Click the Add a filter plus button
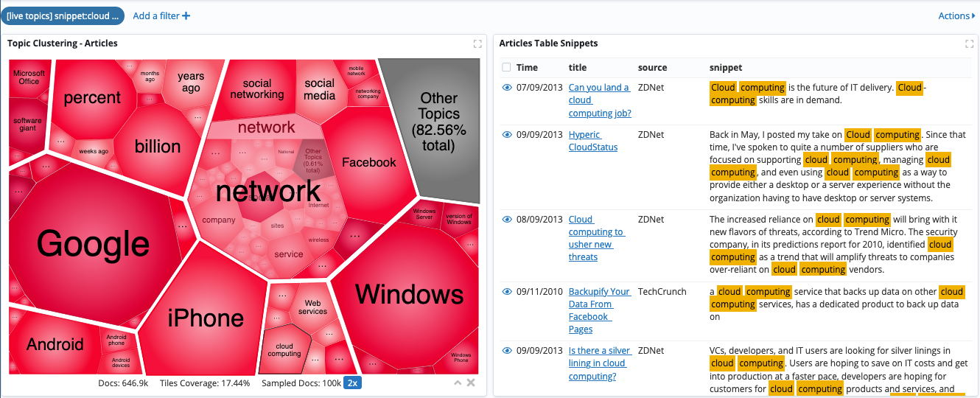 coord(161,16)
